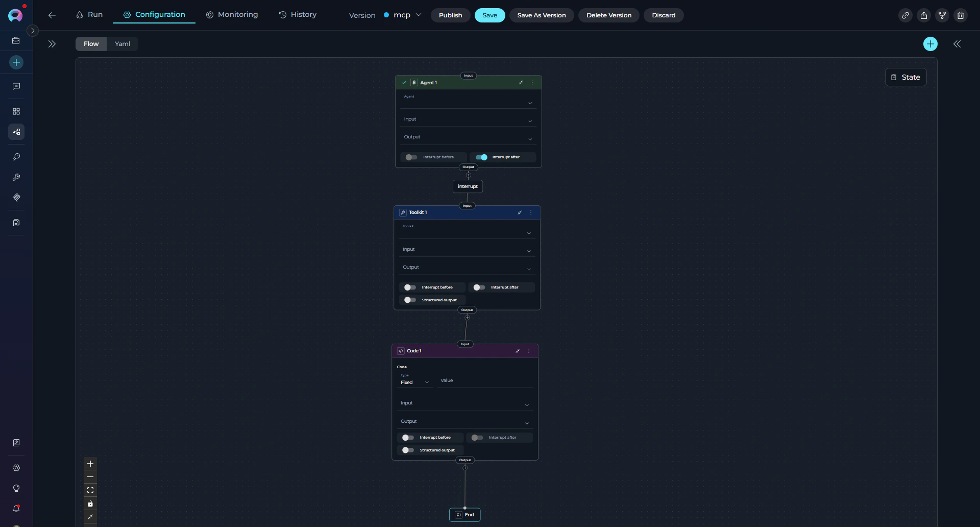
Task: Expand the Input dropdown in Agent 1 node
Action: (x=468, y=119)
